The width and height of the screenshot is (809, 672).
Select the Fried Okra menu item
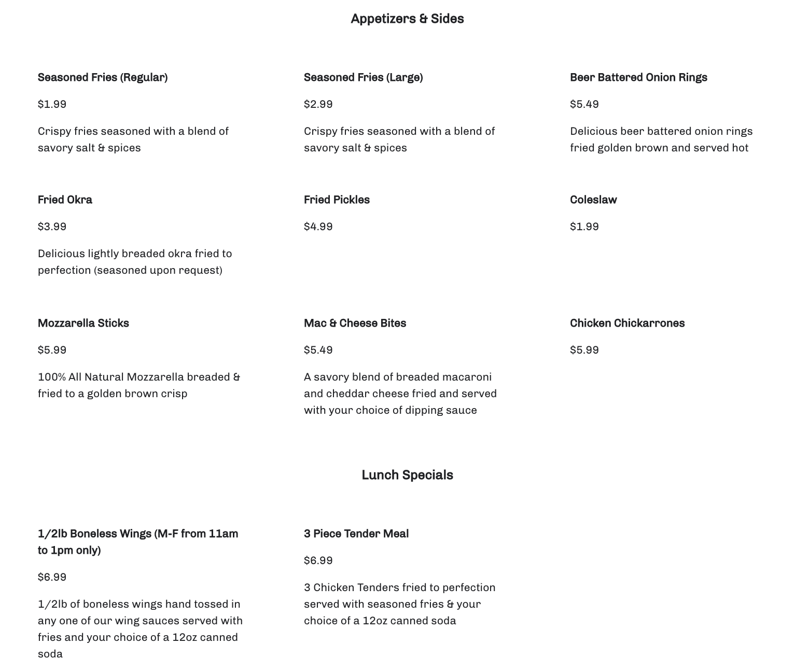pyautogui.click(x=65, y=200)
